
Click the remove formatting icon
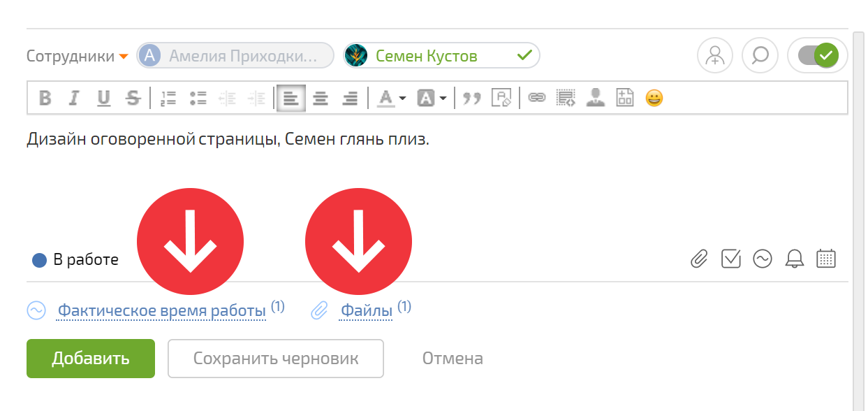point(501,99)
